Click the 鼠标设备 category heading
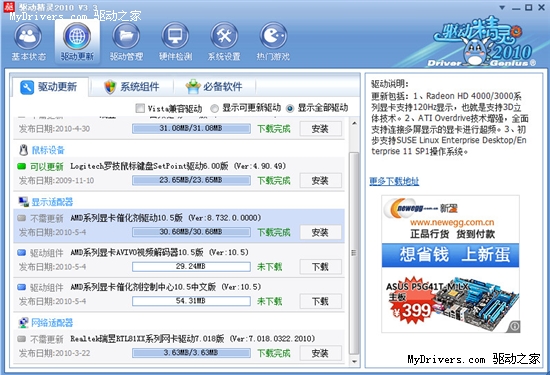Screen dimensions: 550x375 click(48, 150)
